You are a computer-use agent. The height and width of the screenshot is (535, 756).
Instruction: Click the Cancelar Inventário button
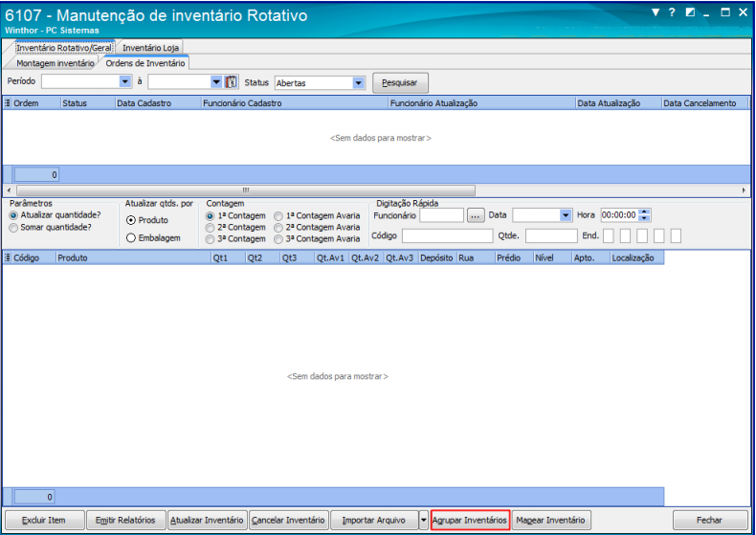(x=288, y=520)
